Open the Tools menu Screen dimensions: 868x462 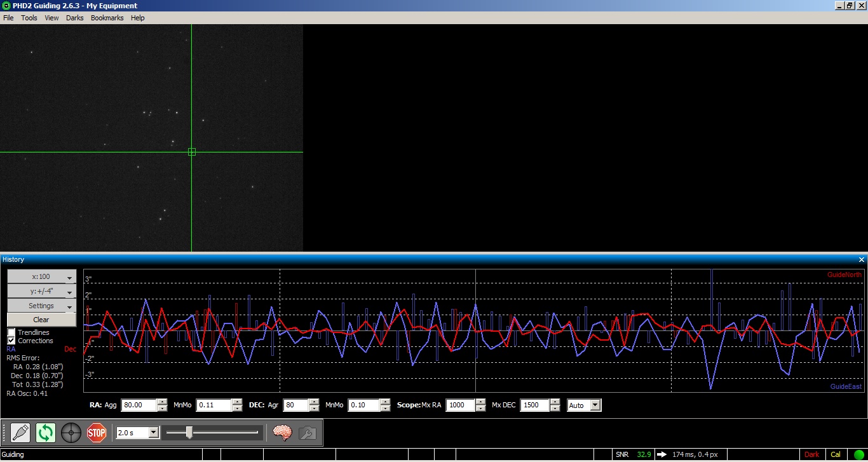[29, 18]
